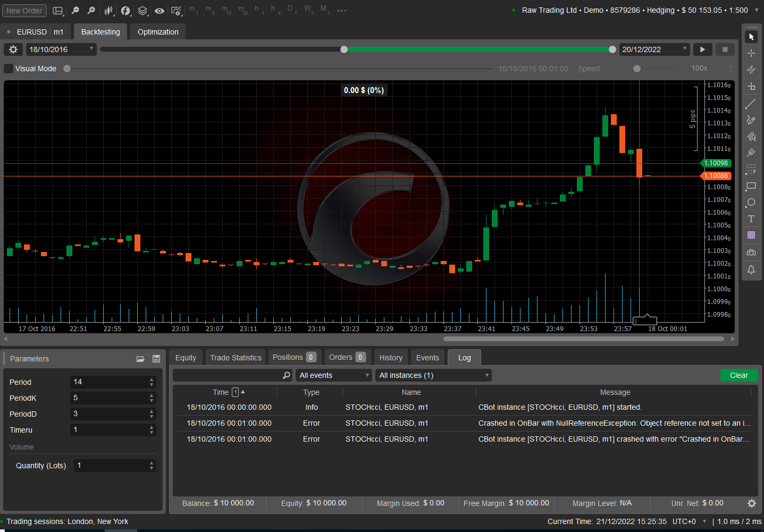
Task: Open the Equity tab
Action: pyautogui.click(x=186, y=358)
